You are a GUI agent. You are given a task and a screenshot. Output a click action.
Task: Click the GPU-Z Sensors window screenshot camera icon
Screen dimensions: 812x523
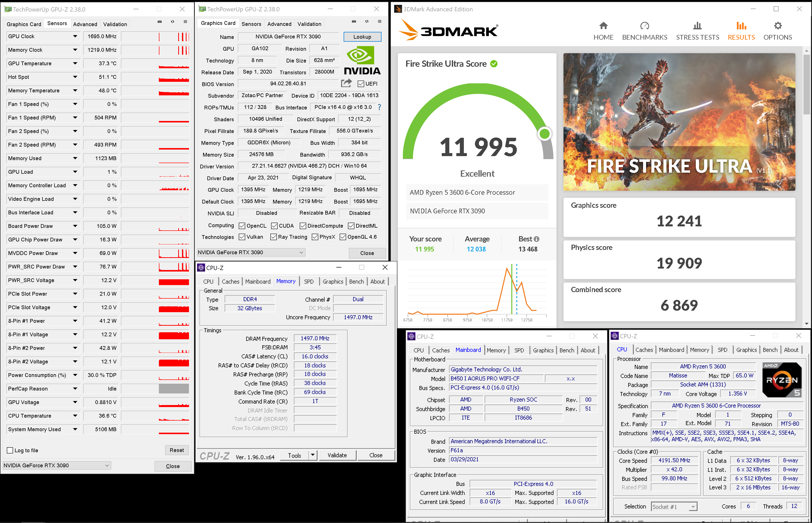tap(160, 22)
